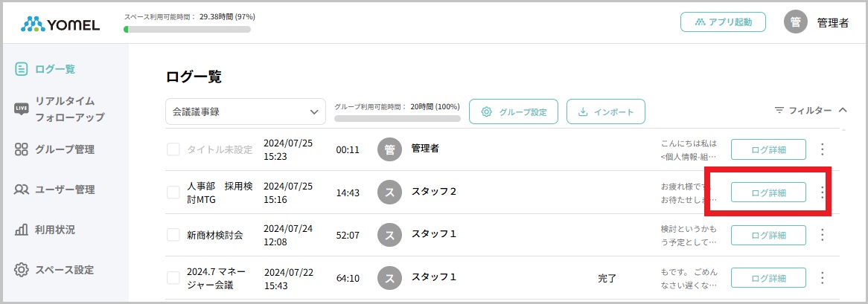This screenshot has height=304, width=868.
Task: Click ログ詳細 for スタッフ2 row
Action: coord(768,193)
